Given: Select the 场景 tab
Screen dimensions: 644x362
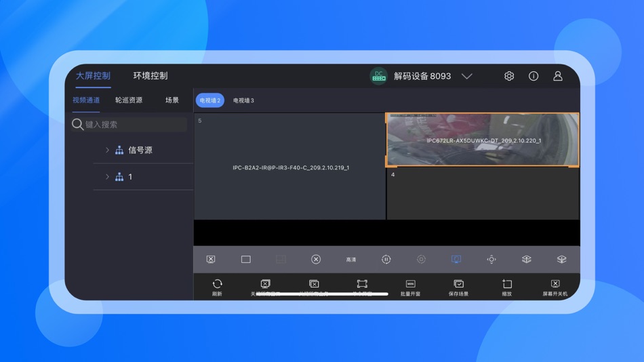Looking at the screenshot, I should [172, 100].
